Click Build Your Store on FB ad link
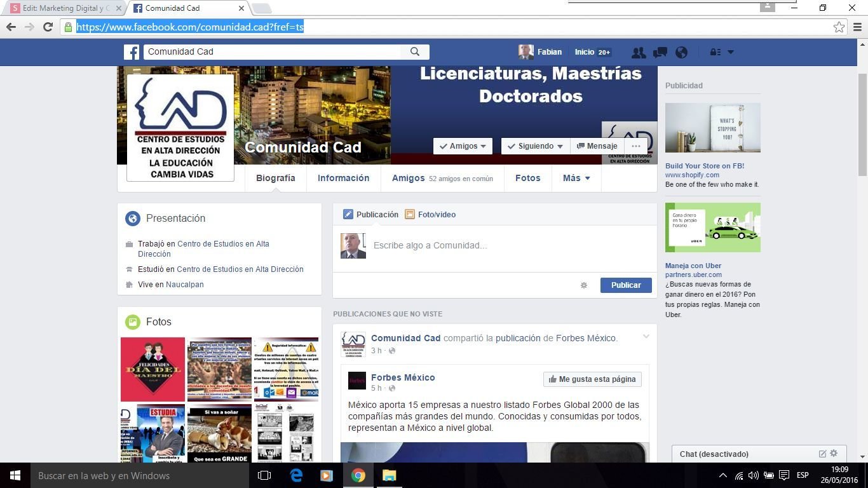868x488 pixels. (705, 166)
